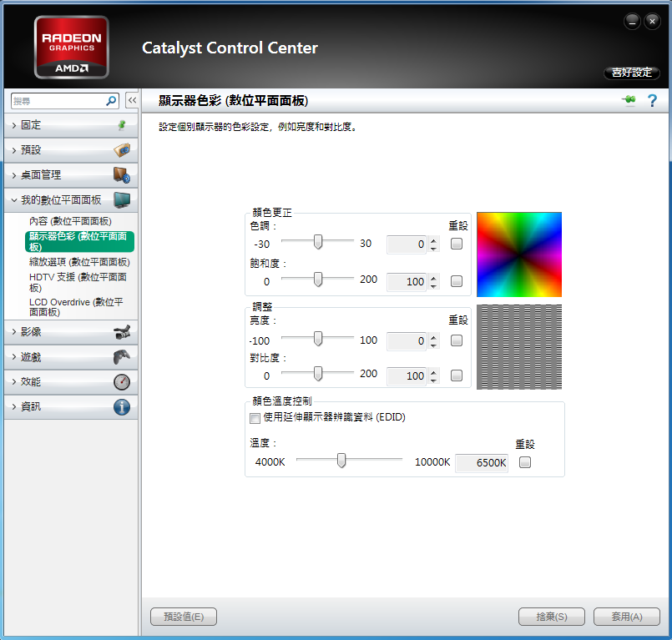Check the 對比度 contrast reset checkbox
672x640 pixels.
[457, 375]
